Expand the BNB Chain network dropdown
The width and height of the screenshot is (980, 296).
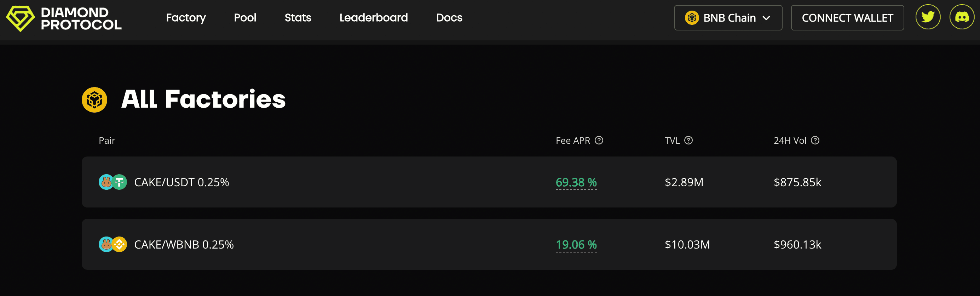click(728, 18)
